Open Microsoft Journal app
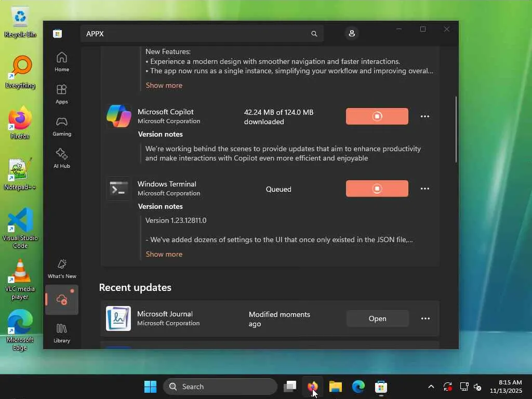This screenshot has width=532, height=399. (377, 318)
